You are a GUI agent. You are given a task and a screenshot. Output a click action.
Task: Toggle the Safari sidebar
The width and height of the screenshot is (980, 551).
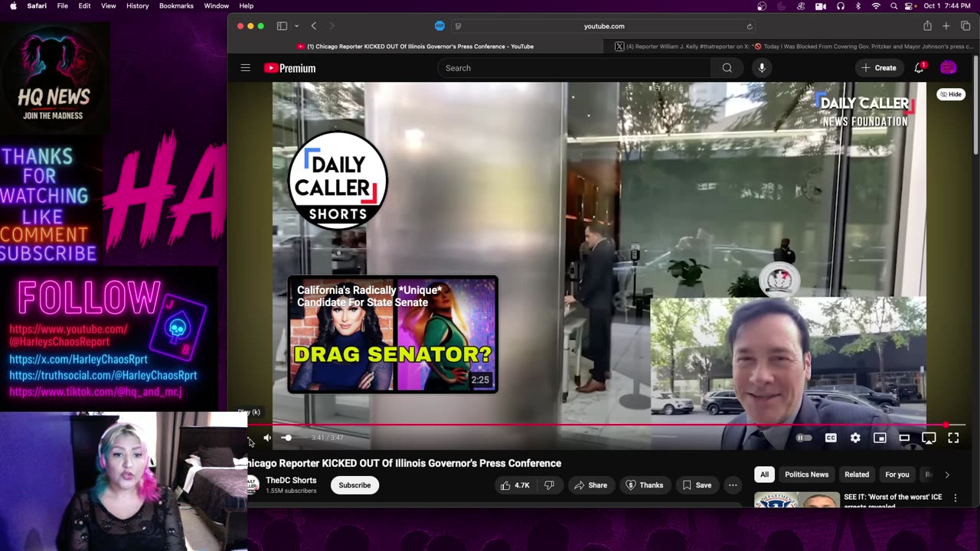coord(282,26)
